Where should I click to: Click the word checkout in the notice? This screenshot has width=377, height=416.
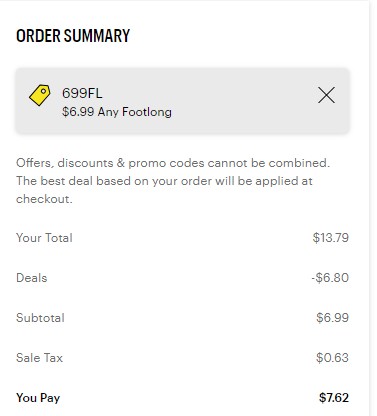pos(44,199)
